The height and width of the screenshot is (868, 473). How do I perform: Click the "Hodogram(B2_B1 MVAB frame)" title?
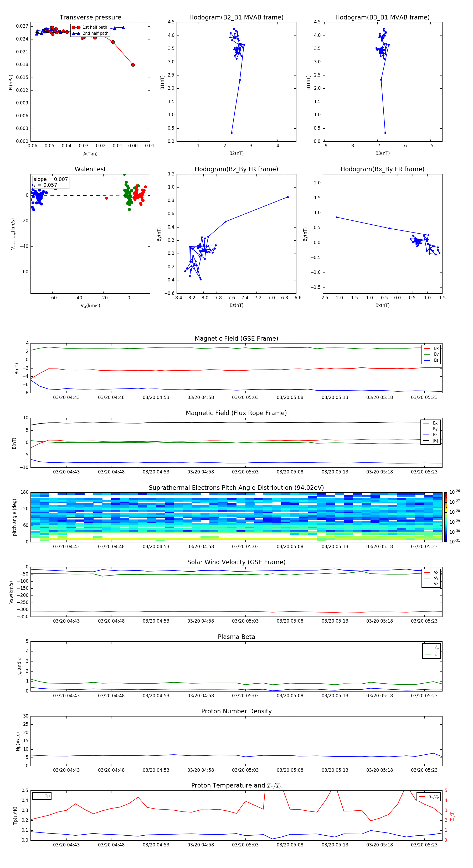point(236,18)
